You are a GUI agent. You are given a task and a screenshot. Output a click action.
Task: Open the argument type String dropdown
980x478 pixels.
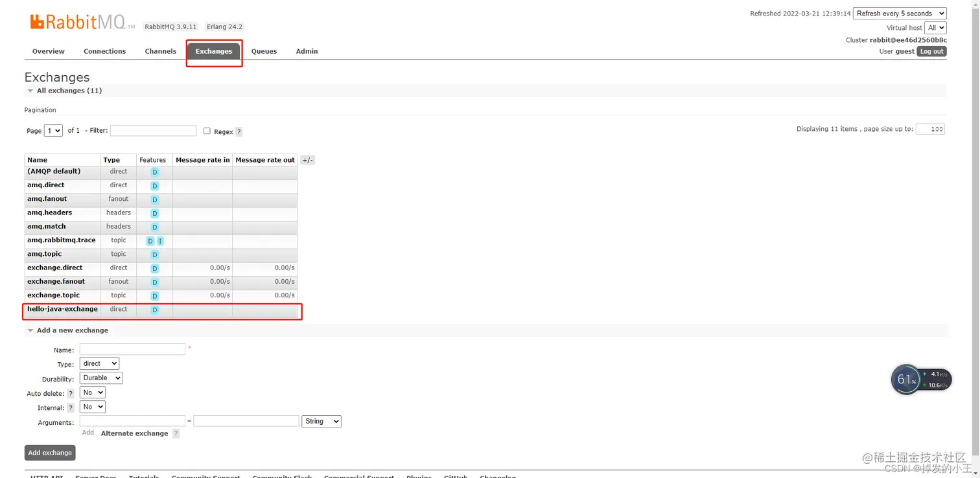[321, 422]
